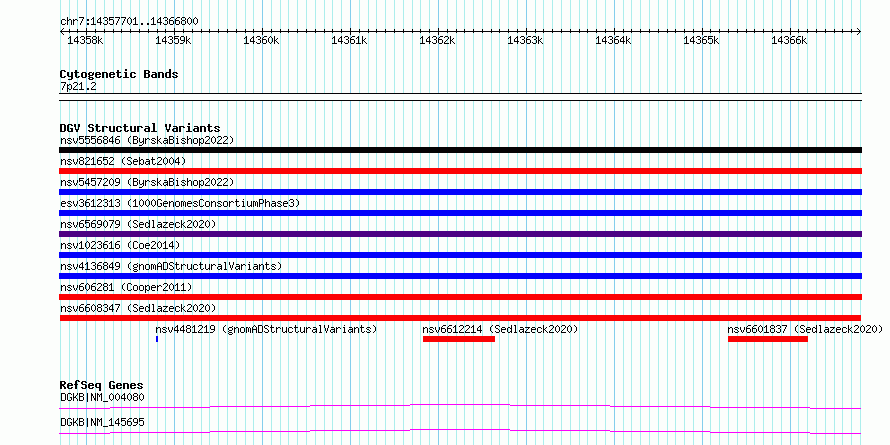This screenshot has height=445, width=890.
Task: Open the DGV Structural Variants track title
Action: (x=140, y=128)
